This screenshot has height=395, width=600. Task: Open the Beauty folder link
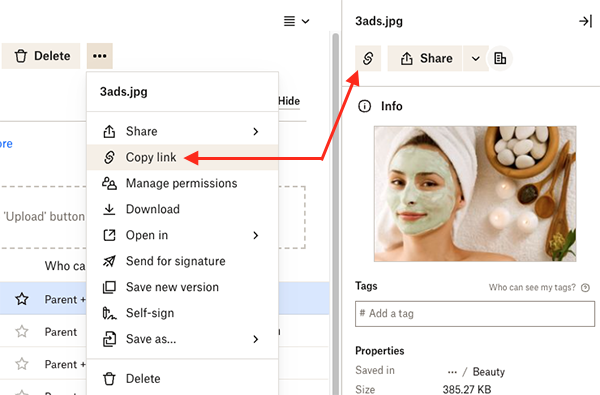pos(489,372)
